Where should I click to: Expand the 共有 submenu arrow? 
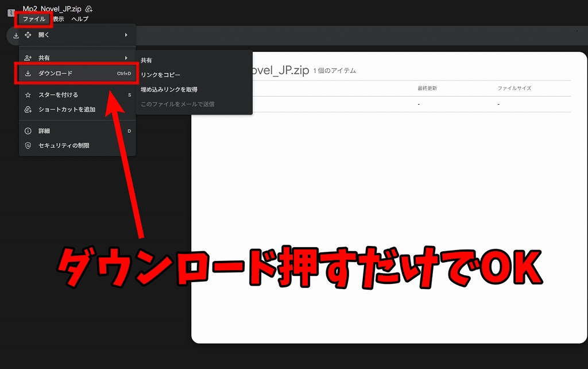(x=126, y=58)
